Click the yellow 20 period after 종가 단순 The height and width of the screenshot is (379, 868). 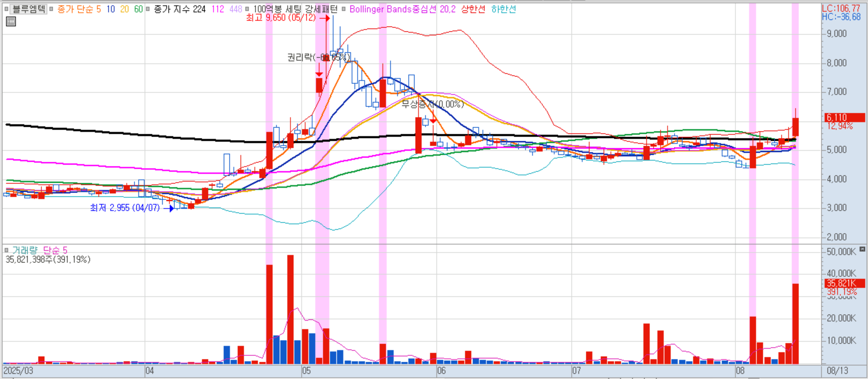pos(125,9)
